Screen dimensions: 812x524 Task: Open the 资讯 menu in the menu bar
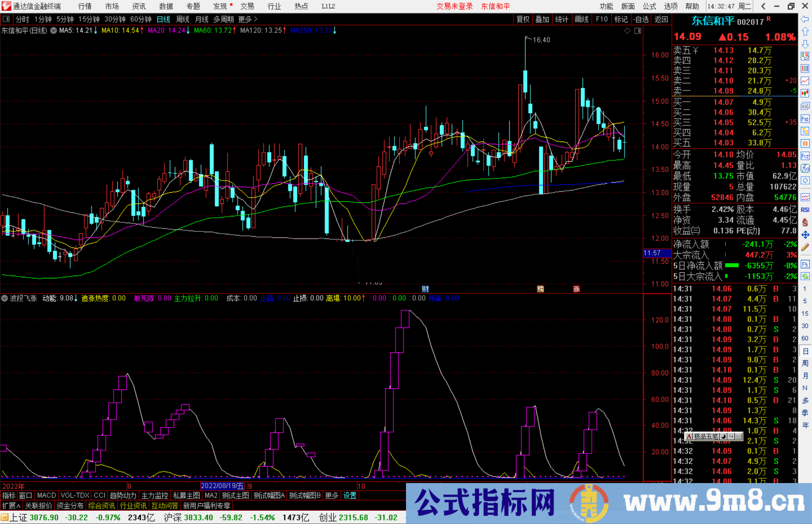click(138, 6)
